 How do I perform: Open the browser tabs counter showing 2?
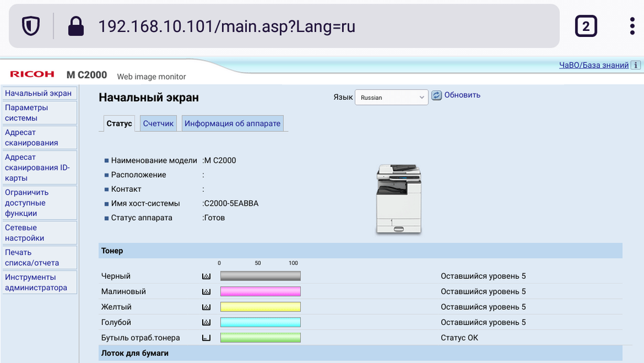click(x=586, y=26)
